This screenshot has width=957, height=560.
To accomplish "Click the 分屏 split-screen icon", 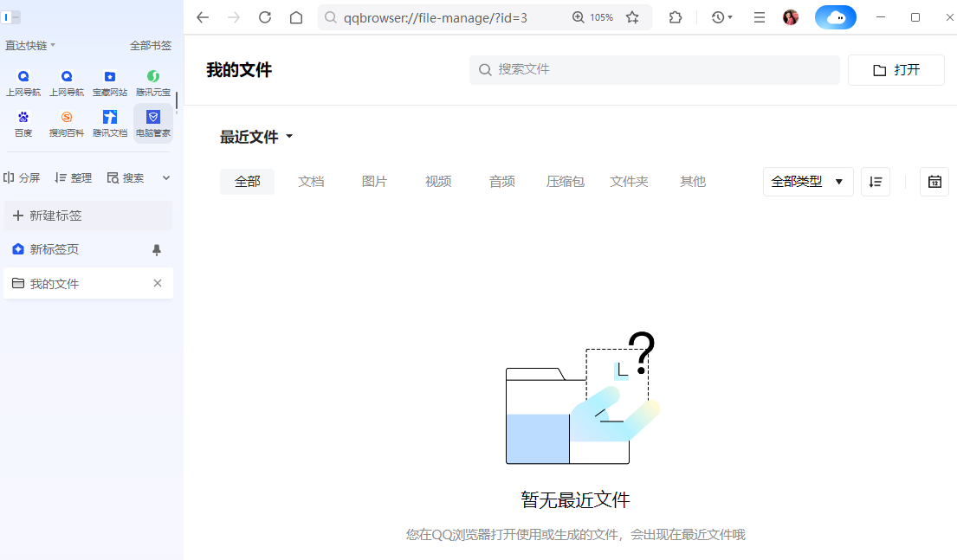I will (20, 177).
